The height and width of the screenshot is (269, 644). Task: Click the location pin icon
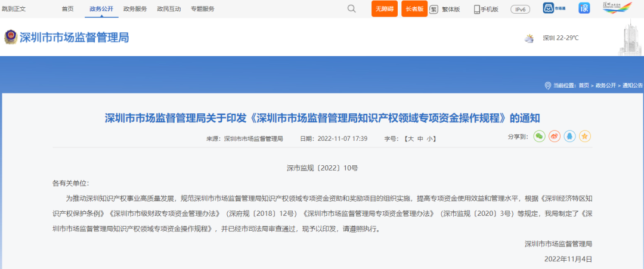pyautogui.click(x=547, y=85)
